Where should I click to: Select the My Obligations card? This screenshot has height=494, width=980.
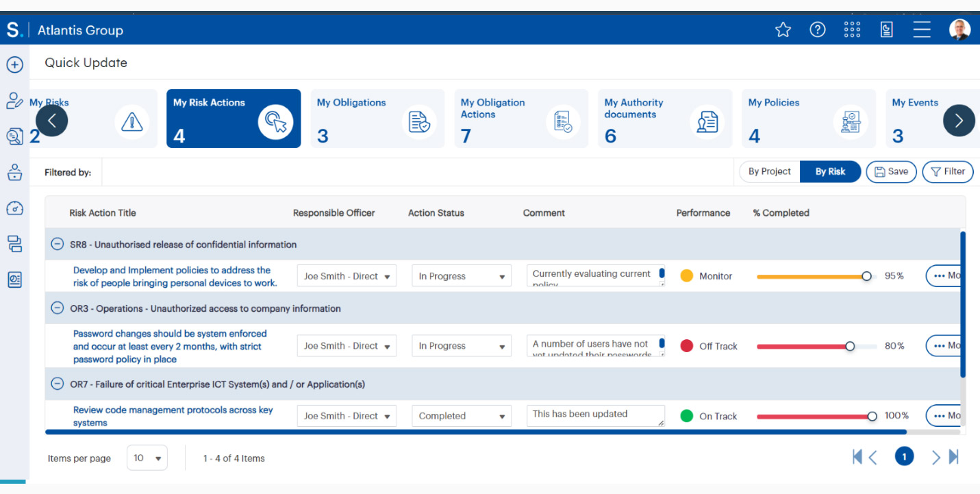[x=377, y=119]
